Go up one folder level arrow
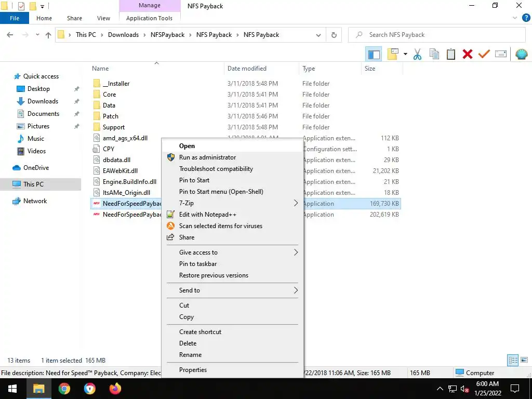The image size is (532, 399). point(48,35)
